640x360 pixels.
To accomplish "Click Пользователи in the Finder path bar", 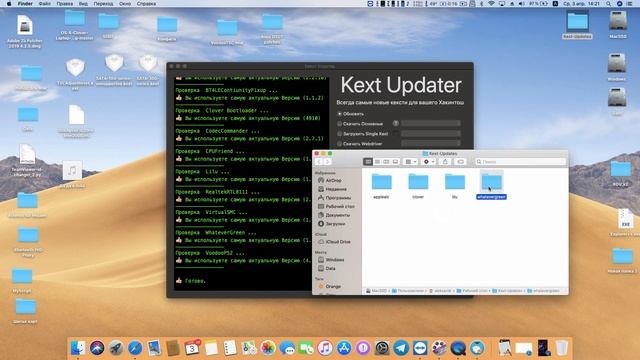I will click(x=407, y=291).
